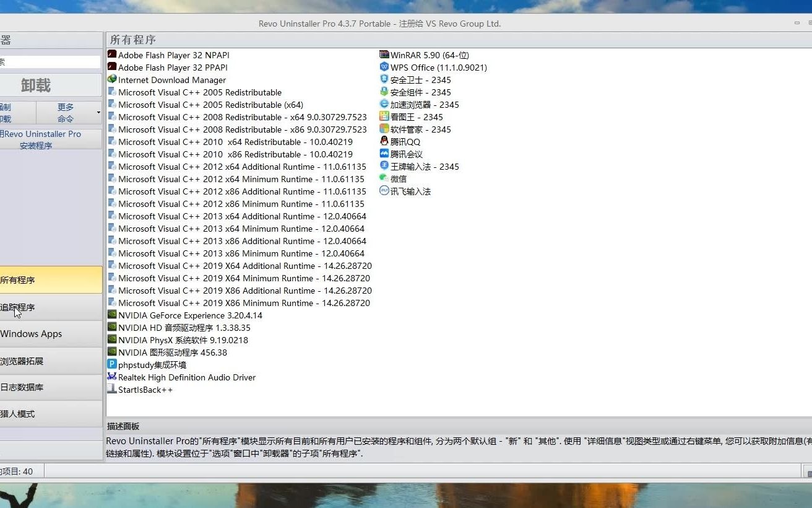
Task: Click the 看图王 - 2345 icon
Action: click(x=384, y=116)
